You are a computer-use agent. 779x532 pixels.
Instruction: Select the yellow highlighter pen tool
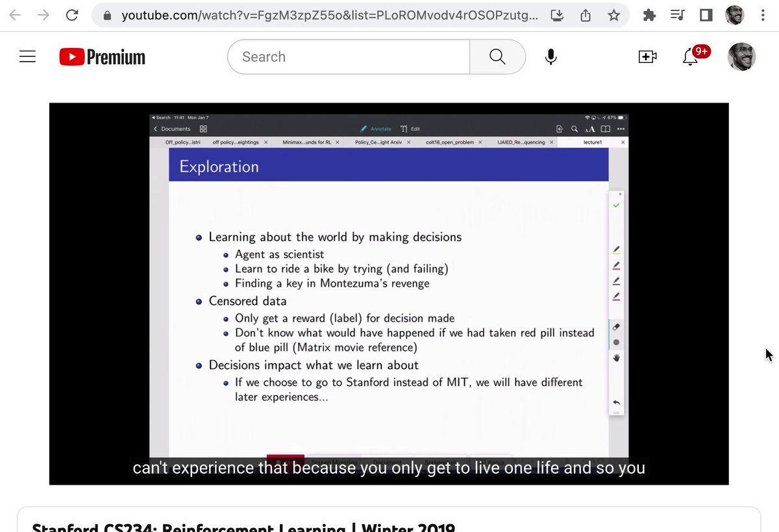[x=616, y=250]
